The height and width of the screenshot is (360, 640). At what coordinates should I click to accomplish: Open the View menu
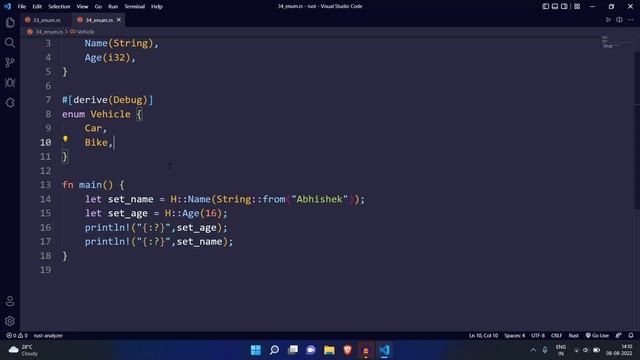[82, 7]
